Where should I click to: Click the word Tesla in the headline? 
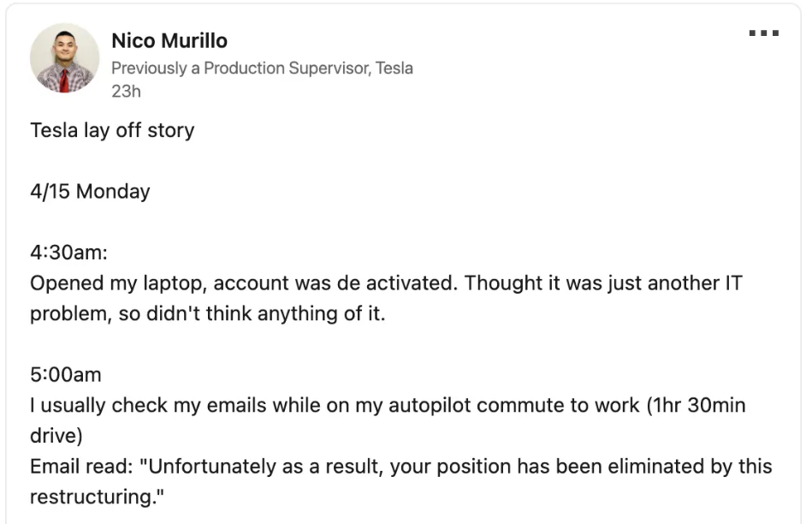click(394, 68)
